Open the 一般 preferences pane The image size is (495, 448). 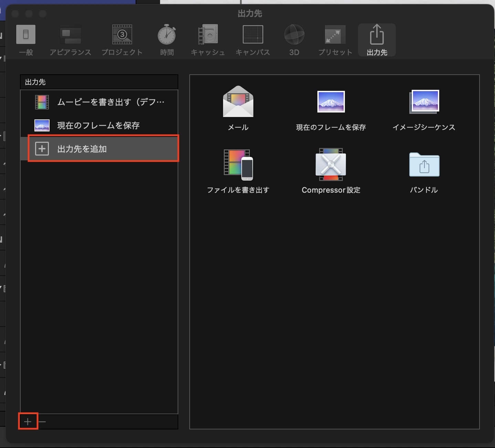[x=26, y=40]
